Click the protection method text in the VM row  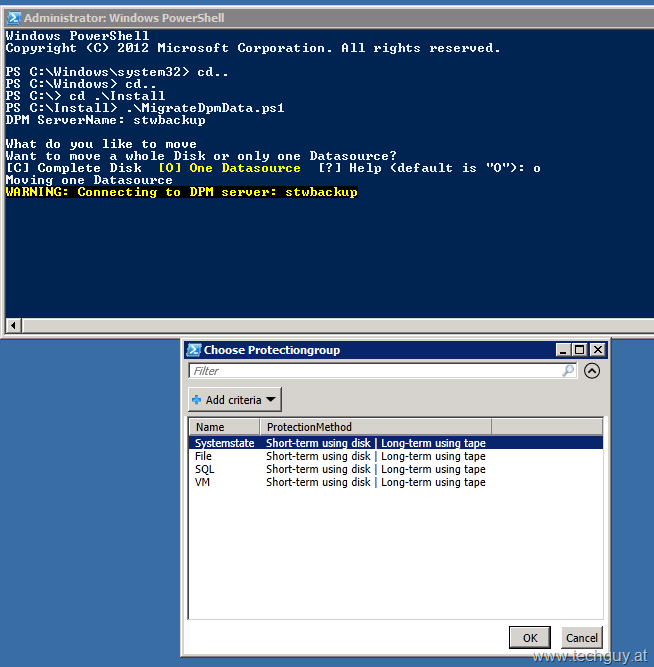376,482
